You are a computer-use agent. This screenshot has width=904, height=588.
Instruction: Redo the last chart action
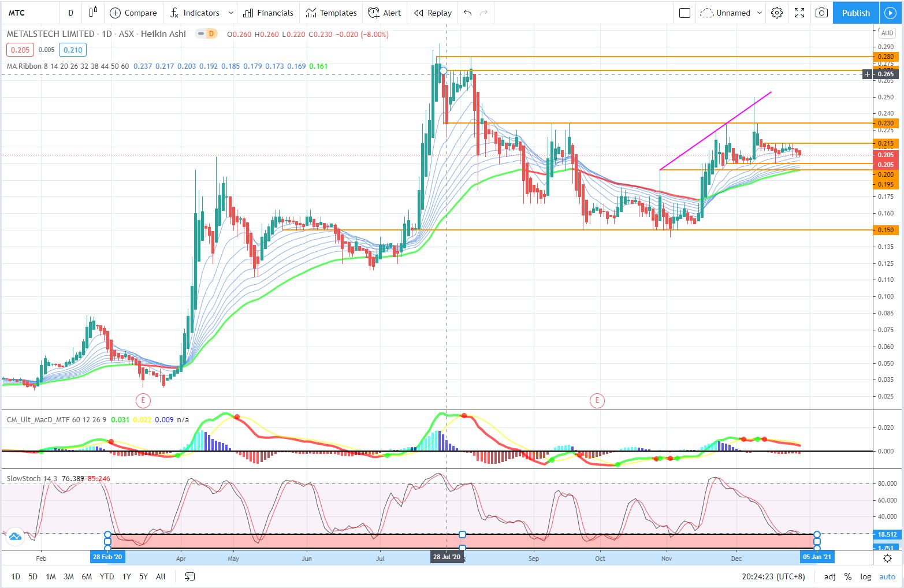(484, 13)
